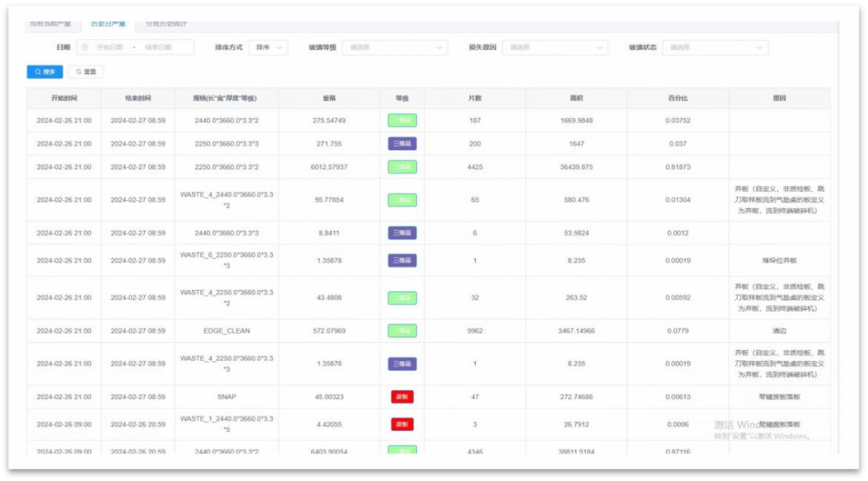Click the 开始时间 column header

tap(63, 98)
